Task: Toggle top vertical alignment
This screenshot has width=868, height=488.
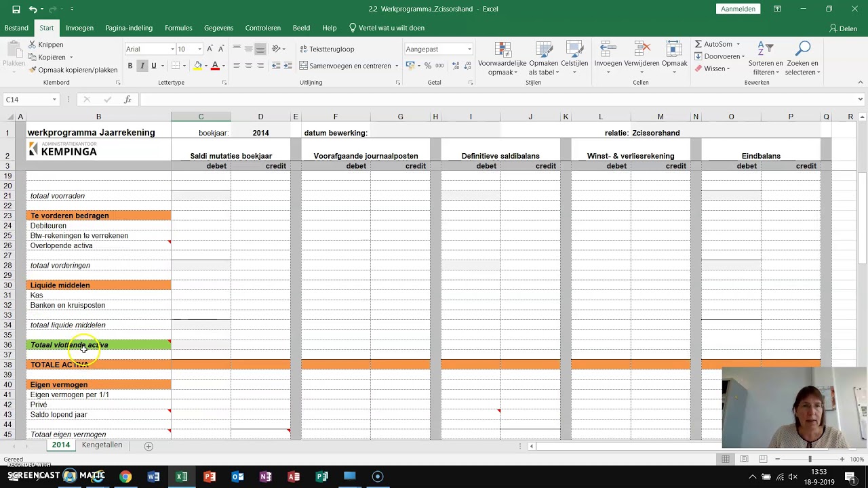Action: (237, 49)
